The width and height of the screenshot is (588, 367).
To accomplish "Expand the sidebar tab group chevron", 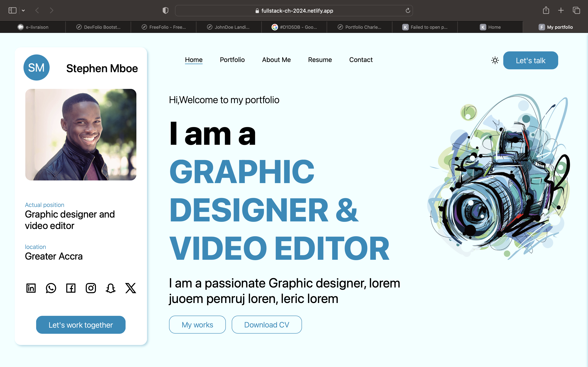I will tap(23, 10).
